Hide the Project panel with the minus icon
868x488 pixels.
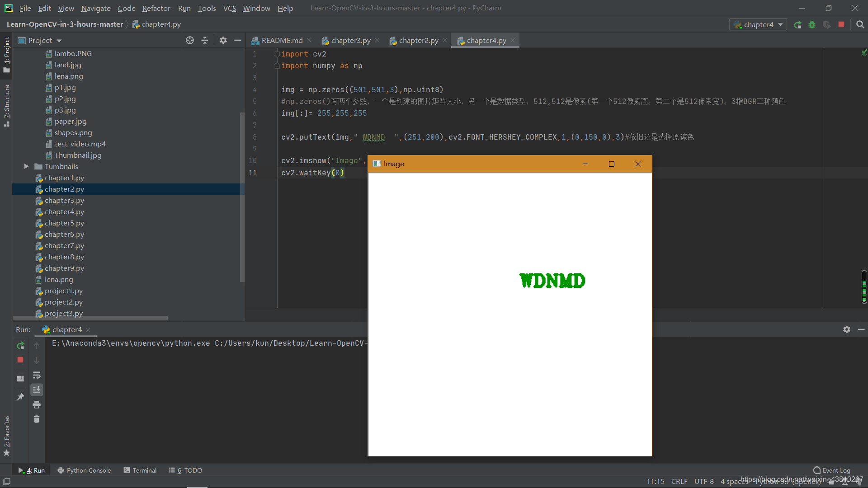click(238, 41)
